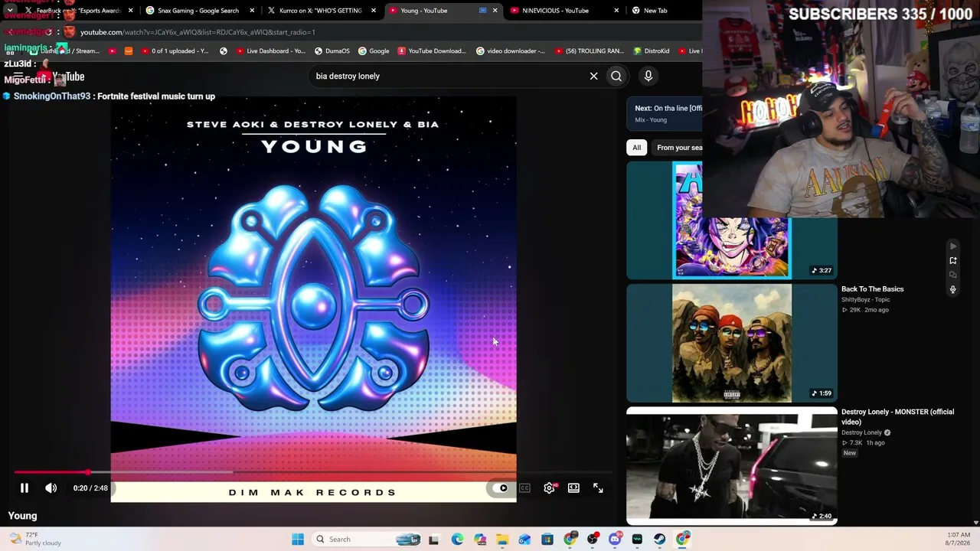Viewport: 980px width, 551px height.
Task: Select the 'From your search' filter chip
Action: coord(677,148)
